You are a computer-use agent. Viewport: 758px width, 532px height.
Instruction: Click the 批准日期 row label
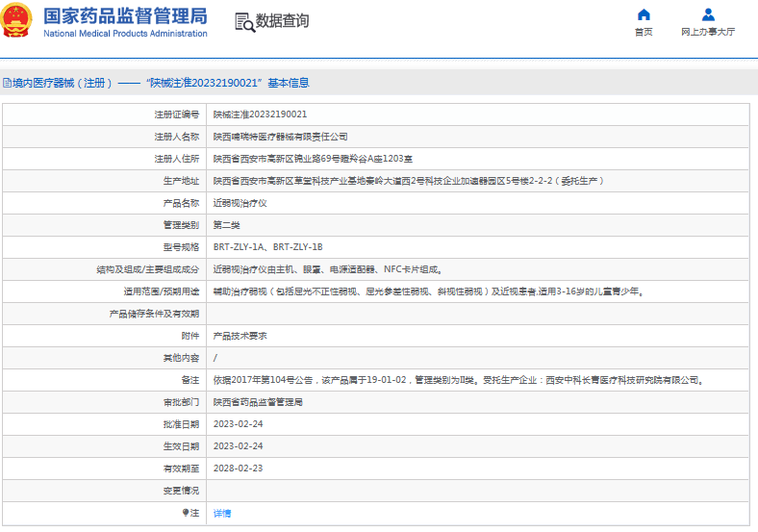click(x=181, y=424)
